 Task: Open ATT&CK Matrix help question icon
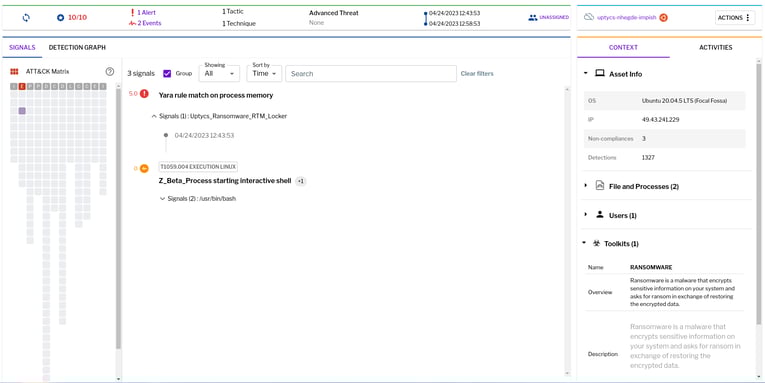coord(110,72)
